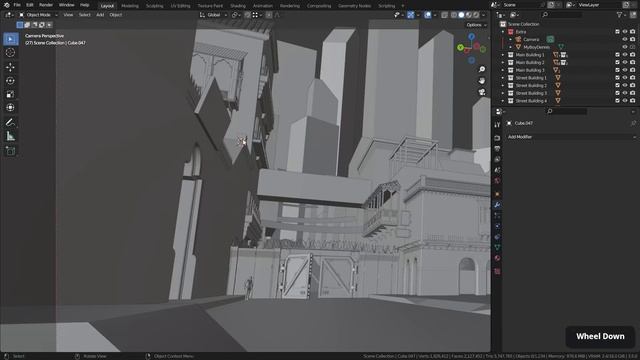Open the Texture properties checker tab

(x=497, y=271)
